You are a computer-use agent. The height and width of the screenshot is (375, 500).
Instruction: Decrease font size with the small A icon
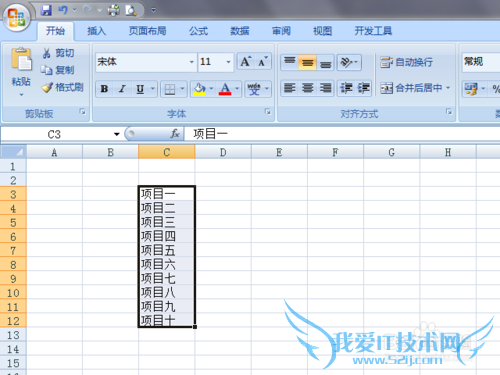pos(263,62)
